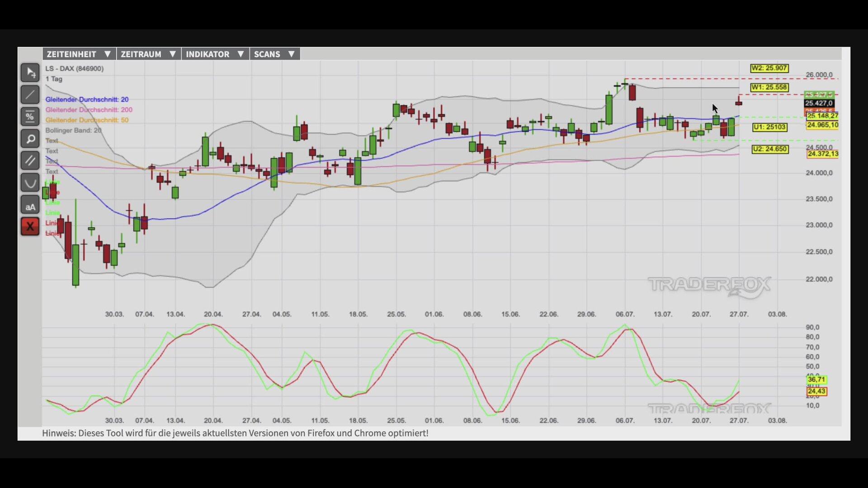This screenshot has width=868, height=488.
Task: Open the INDIKATOR dropdown list
Action: (x=215, y=54)
